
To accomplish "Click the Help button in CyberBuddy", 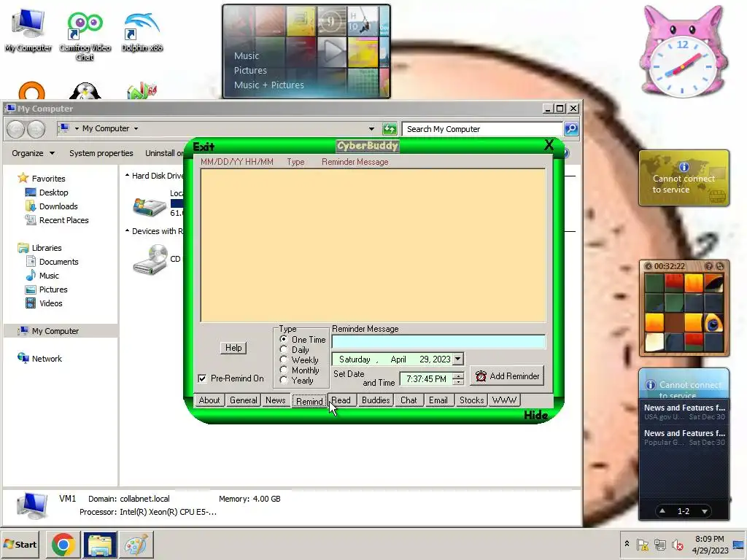I will click(x=233, y=348).
